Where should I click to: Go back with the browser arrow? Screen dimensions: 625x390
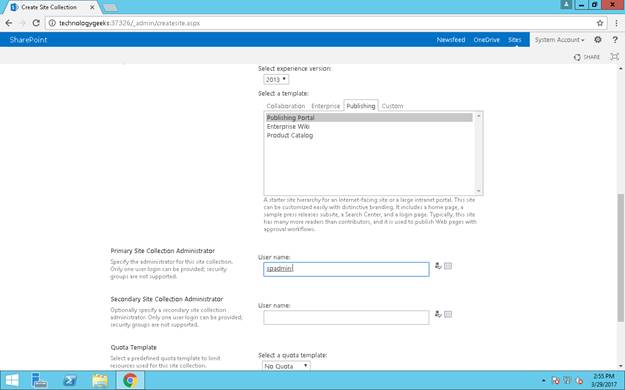coord(9,23)
